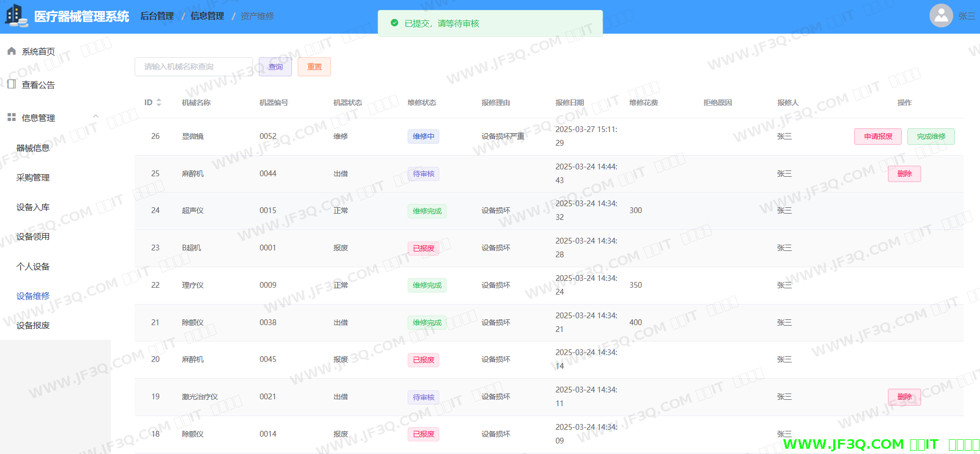
Task: Open the user avatar icon
Action: click(x=941, y=16)
